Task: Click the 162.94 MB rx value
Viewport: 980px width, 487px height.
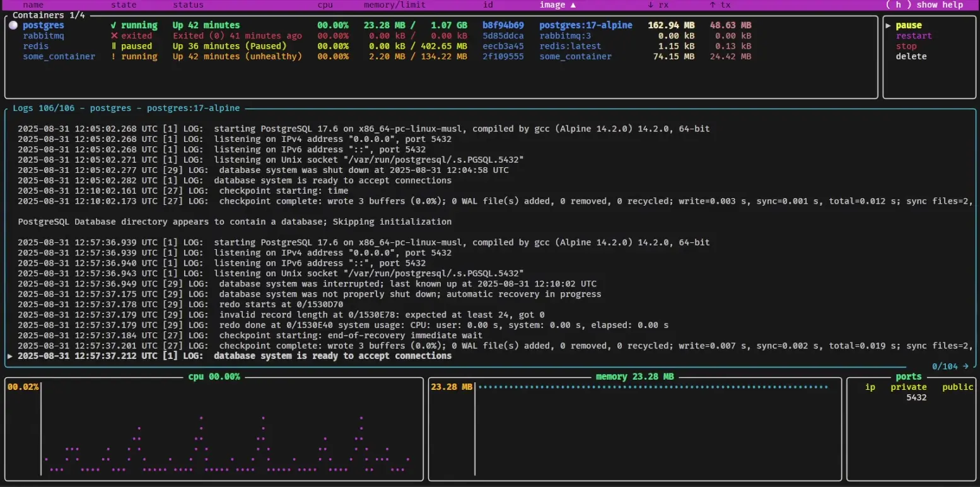Action: (671, 25)
